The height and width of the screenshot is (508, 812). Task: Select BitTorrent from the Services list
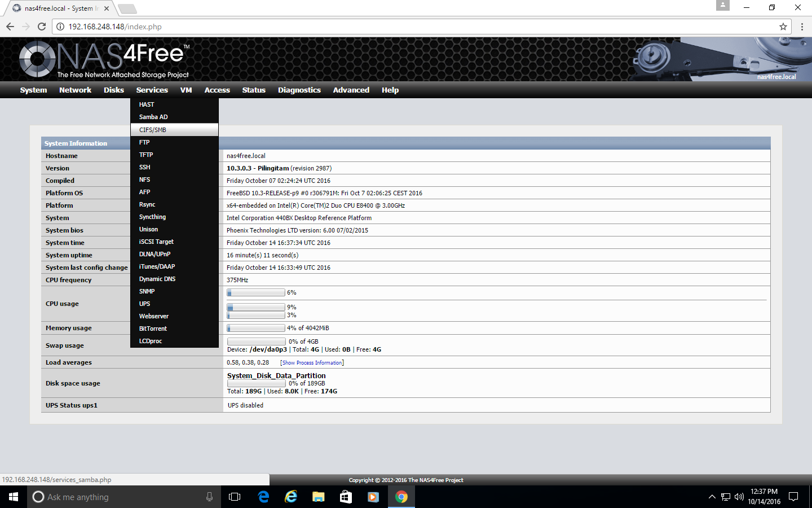click(153, 329)
